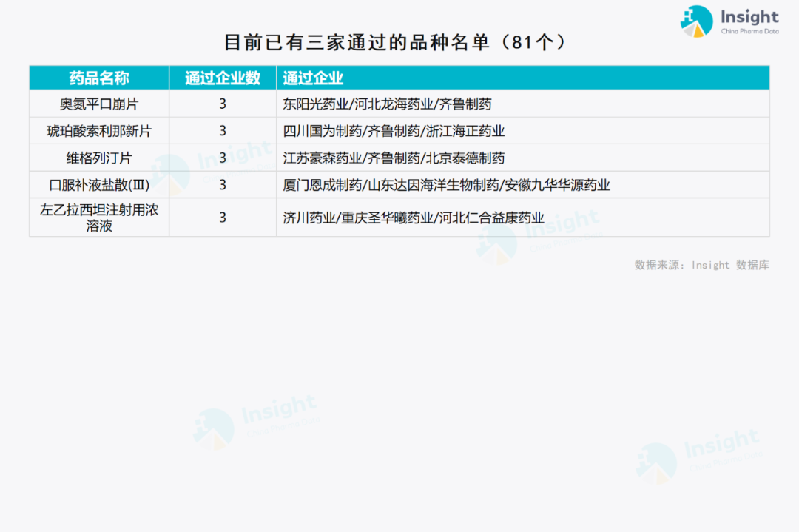This screenshot has width=799, height=532.
Task: Click the count 3 in 口服补液盐散 row
Action: click(x=223, y=185)
